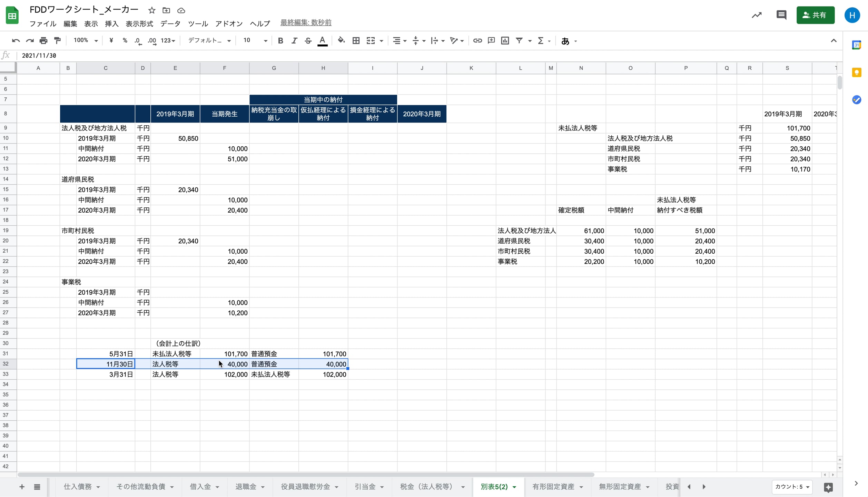Open the zoom 100% dropdown
Viewport: 868px width, 497px height.
(86, 41)
